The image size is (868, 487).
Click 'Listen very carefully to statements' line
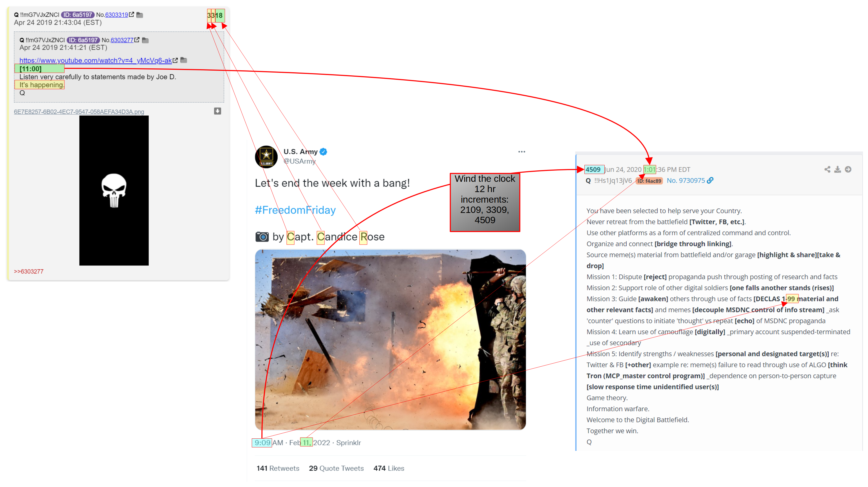98,77
